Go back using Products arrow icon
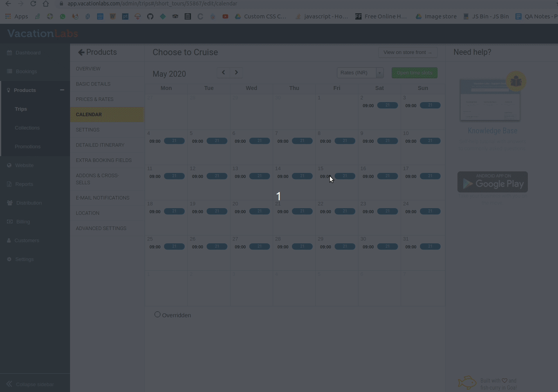The image size is (558, 392). point(81,52)
